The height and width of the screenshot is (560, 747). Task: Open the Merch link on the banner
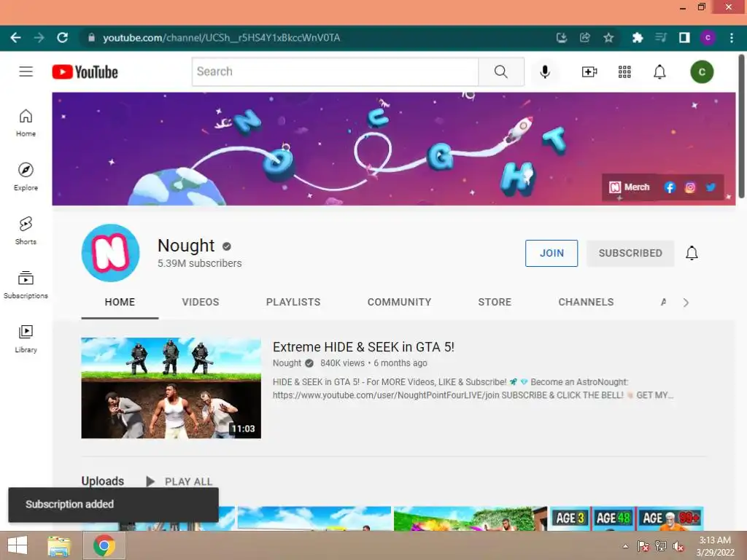[x=629, y=187]
